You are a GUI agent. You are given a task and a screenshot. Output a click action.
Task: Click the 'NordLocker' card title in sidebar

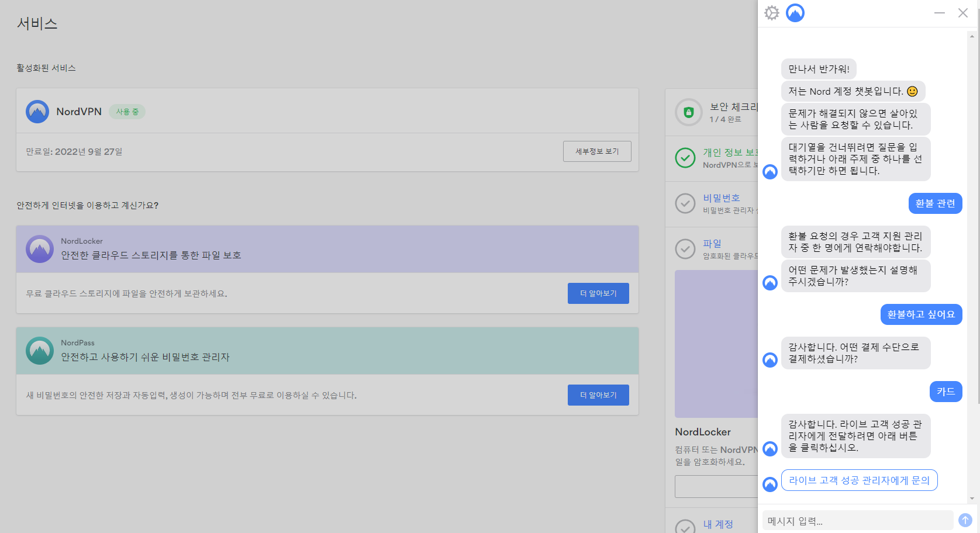click(x=703, y=432)
